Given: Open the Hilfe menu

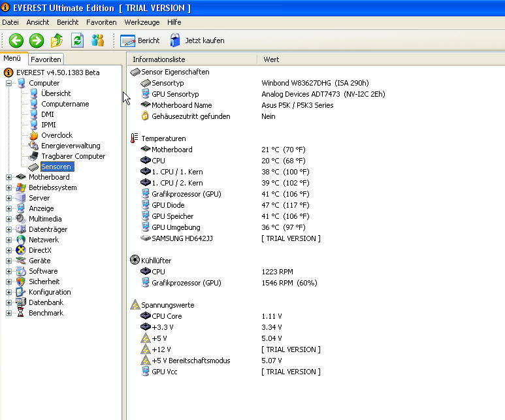Looking at the screenshot, I should 174,22.
